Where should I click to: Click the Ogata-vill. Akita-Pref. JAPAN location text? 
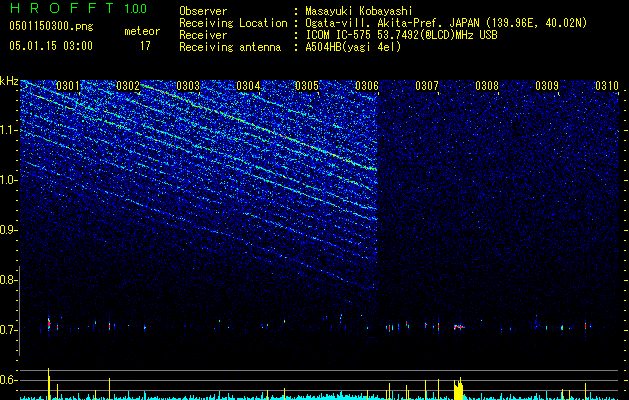446,23
